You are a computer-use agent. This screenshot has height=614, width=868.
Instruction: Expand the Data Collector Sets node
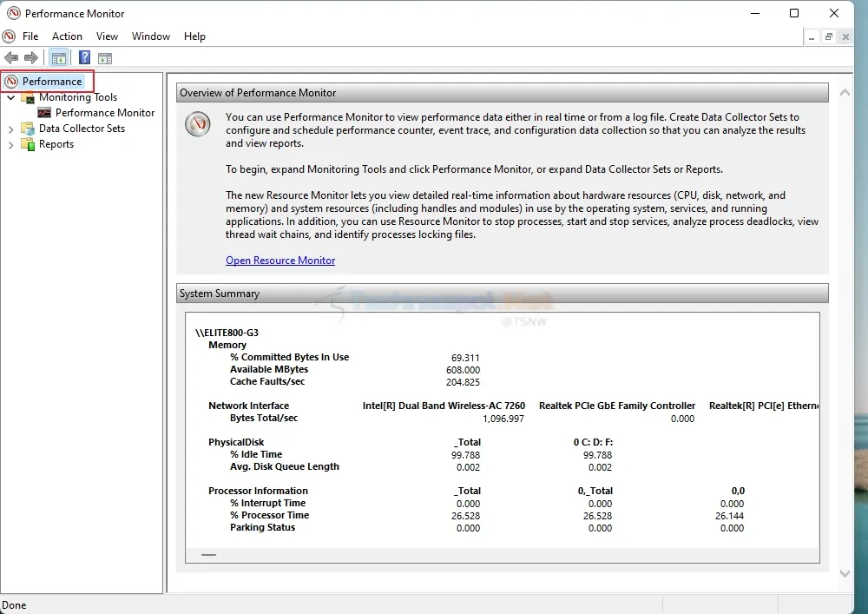10,129
